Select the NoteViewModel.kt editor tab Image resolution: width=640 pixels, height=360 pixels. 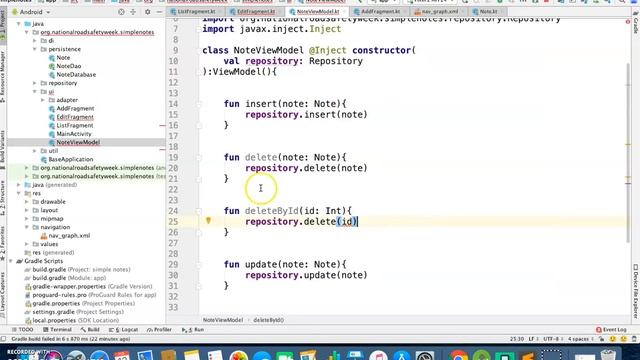[x=317, y=12]
